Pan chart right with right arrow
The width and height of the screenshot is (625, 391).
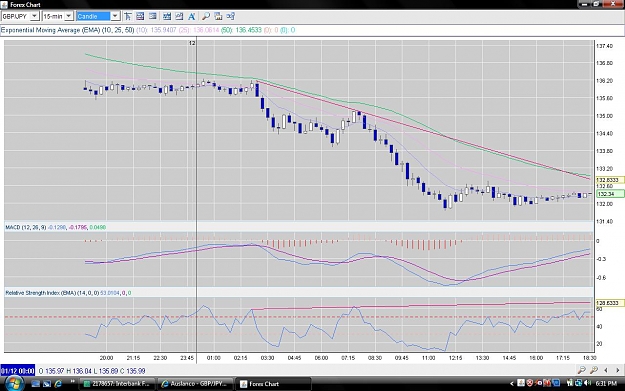point(618,370)
